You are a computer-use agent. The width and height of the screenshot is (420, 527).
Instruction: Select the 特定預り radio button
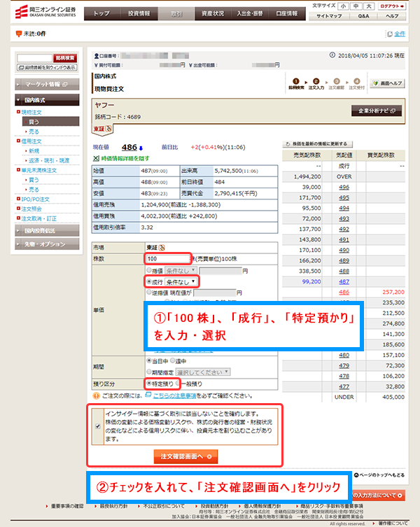[149, 383]
